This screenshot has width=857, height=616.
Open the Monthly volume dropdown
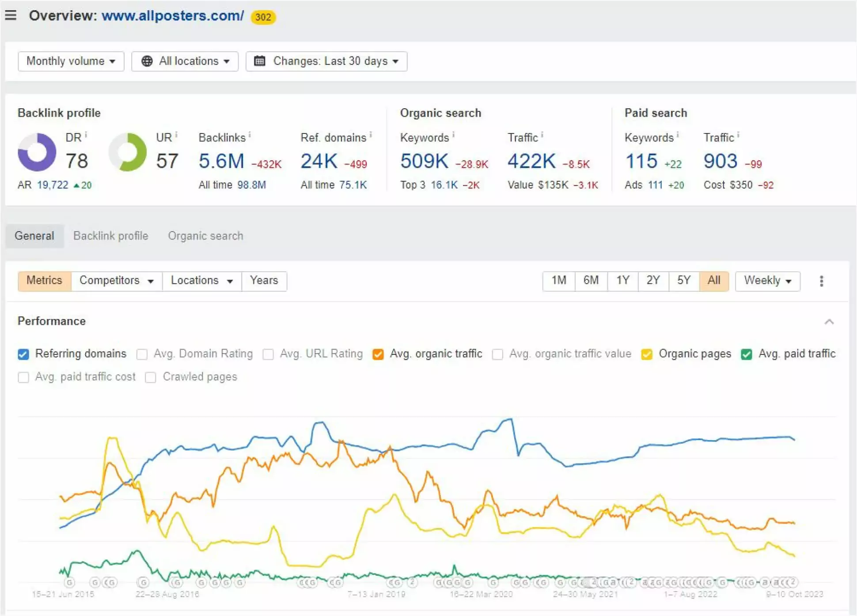coord(71,61)
